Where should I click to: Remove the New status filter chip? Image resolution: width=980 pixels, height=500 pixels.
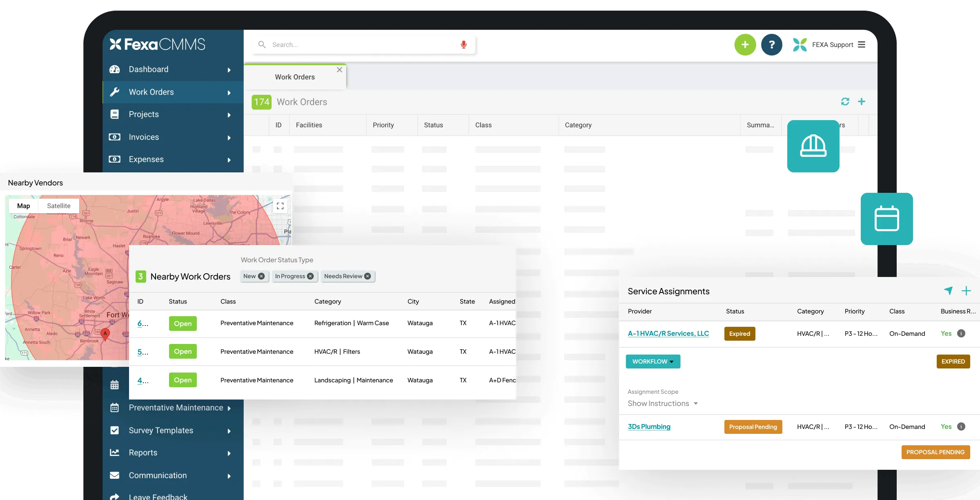pos(261,276)
